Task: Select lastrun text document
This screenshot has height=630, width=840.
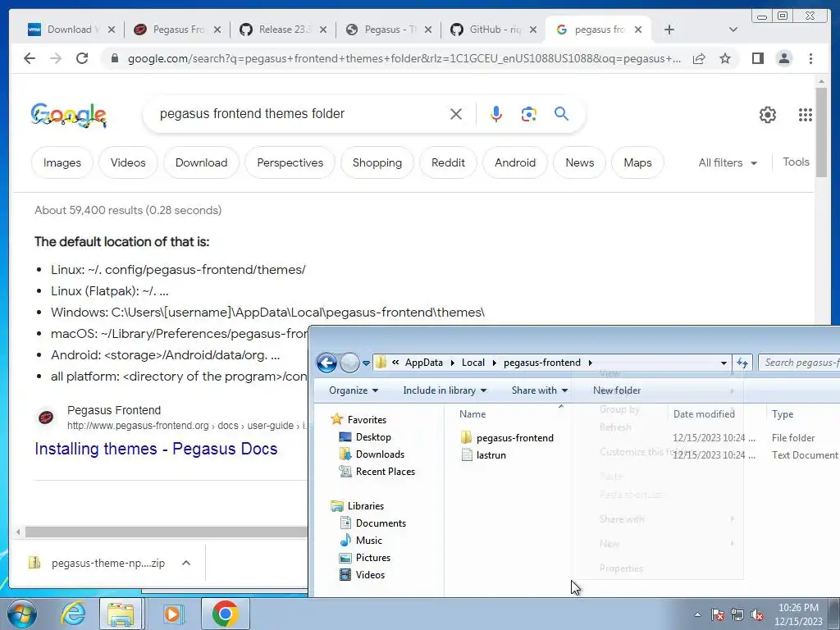Action: [x=483, y=454]
